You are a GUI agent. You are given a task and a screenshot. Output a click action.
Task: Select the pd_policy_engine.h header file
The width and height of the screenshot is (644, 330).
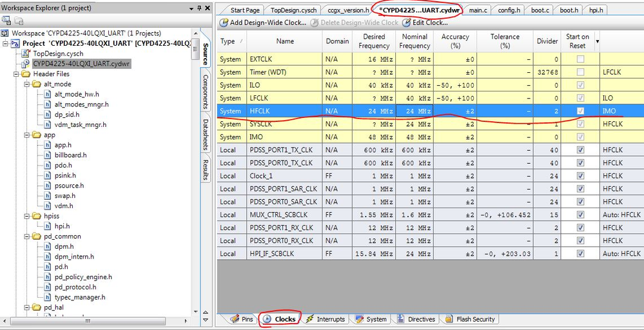83,277
